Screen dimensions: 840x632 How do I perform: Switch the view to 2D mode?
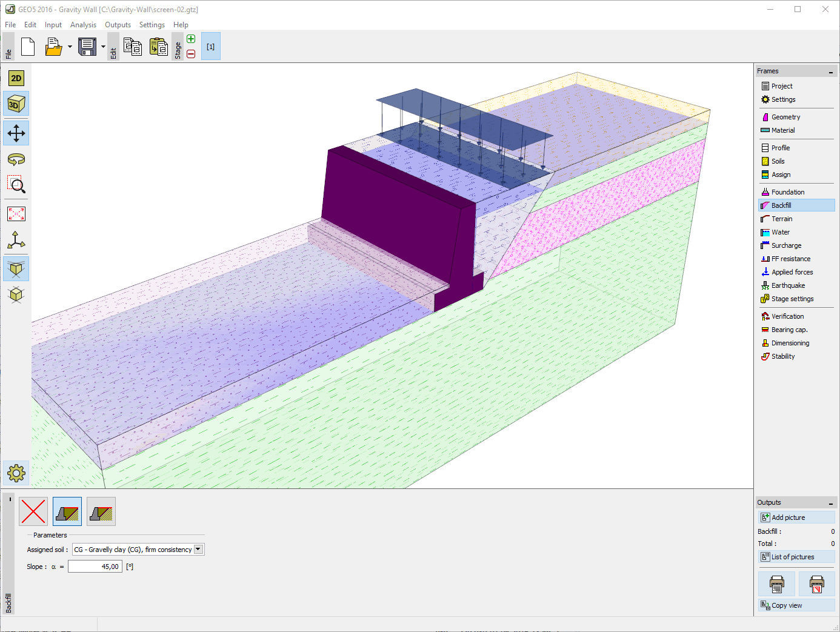pos(16,78)
